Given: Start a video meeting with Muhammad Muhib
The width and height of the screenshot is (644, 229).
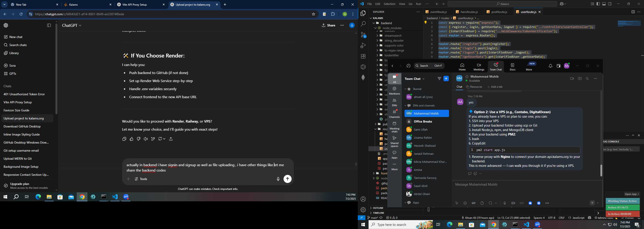Looking at the screenshot, I should [572, 78].
